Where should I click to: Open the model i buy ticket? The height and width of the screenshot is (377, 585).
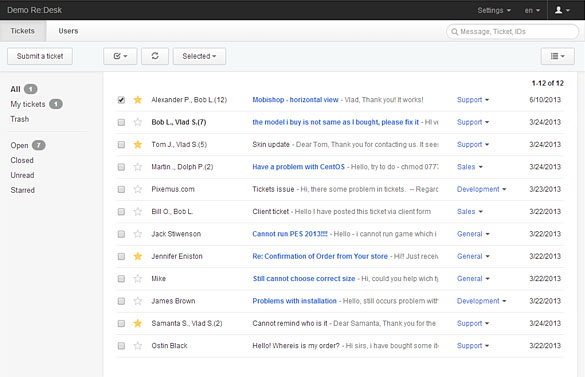[x=335, y=122]
